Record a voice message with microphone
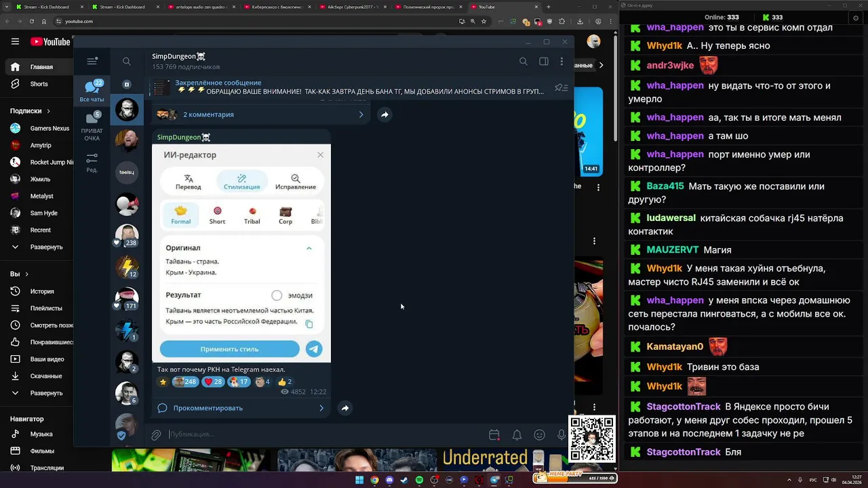 (x=561, y=434)
